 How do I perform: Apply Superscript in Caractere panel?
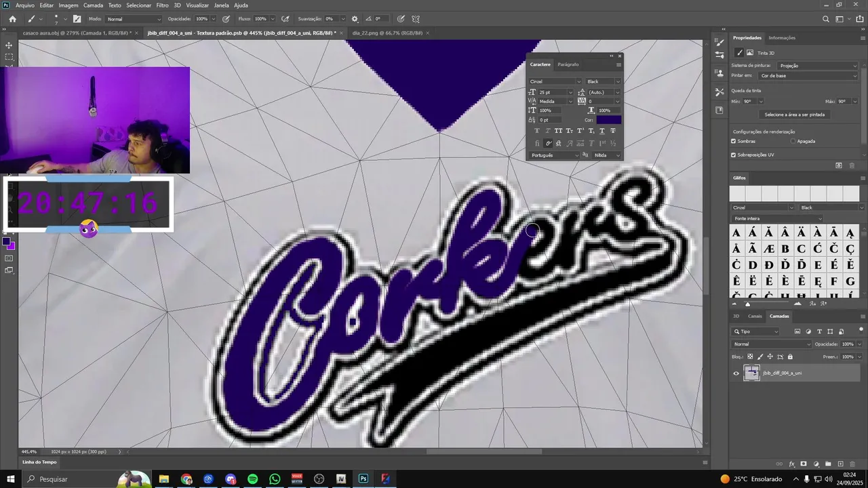pyautogui.click(x=580, y=131)
